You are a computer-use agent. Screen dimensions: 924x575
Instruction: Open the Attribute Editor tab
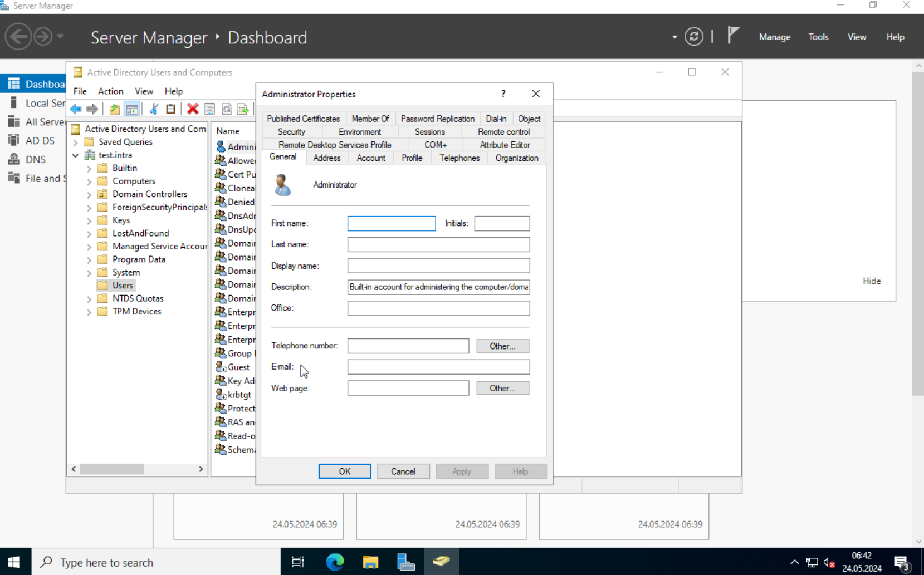pos(505,145)
